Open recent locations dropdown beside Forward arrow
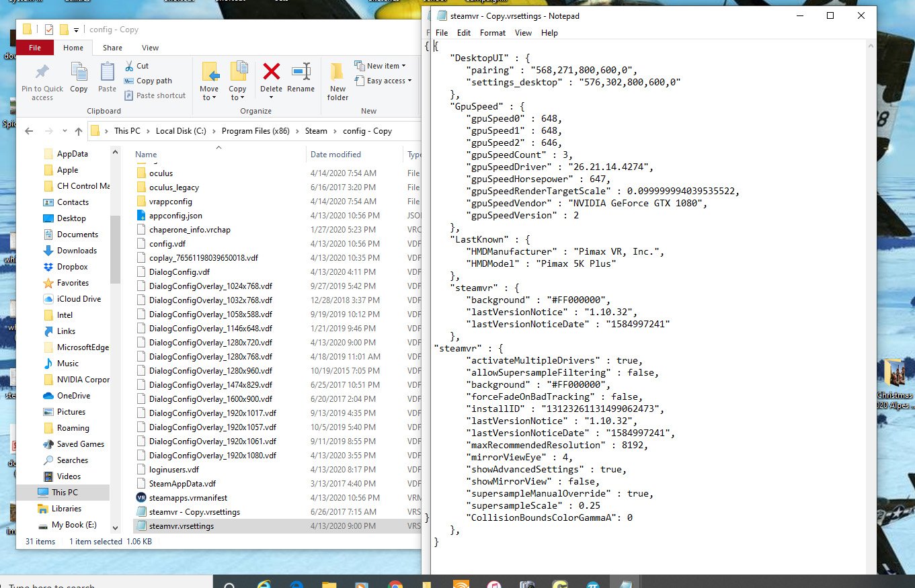This screenshot has height=588, width=915. 65,131
